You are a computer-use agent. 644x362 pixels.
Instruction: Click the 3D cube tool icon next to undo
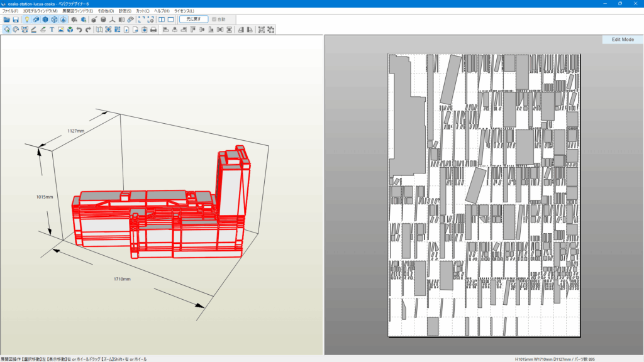coord(70,30)
